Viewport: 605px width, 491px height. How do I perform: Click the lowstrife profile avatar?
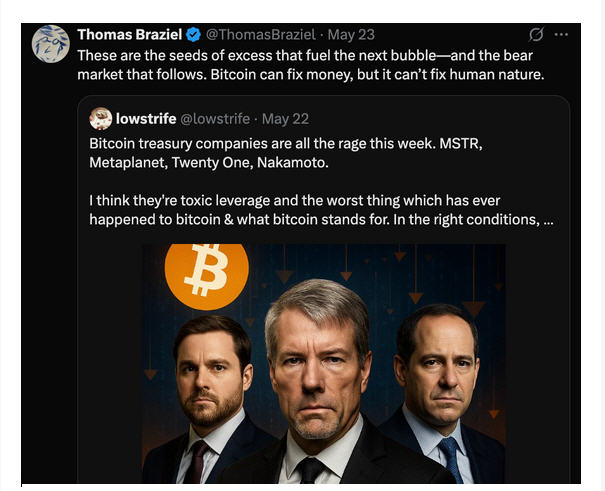pos(100,119)
